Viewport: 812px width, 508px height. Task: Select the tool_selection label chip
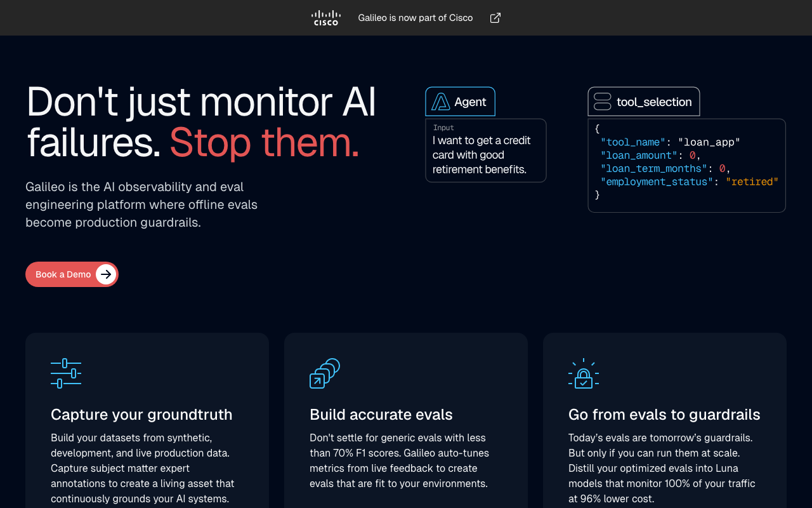tap(644, 102)
